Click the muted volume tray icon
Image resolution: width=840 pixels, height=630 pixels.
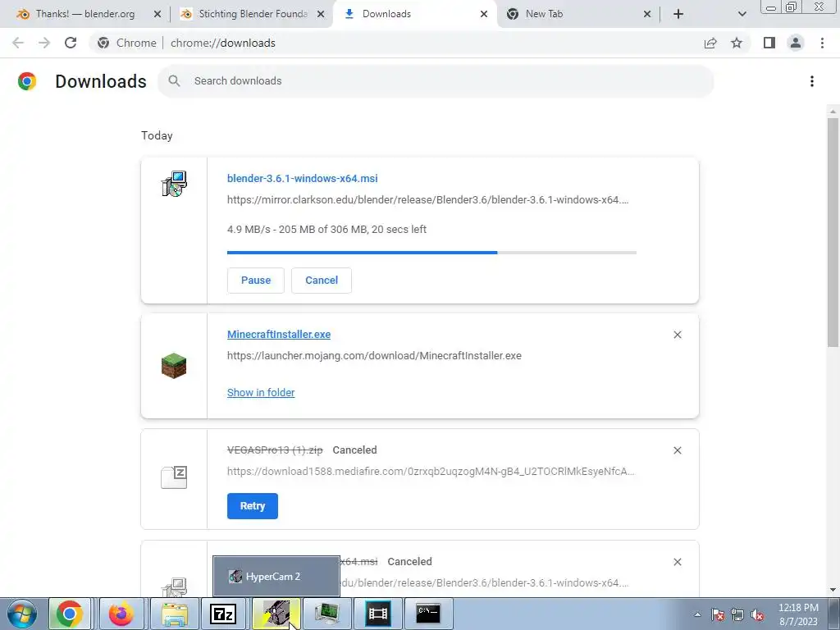pos(757,614)
